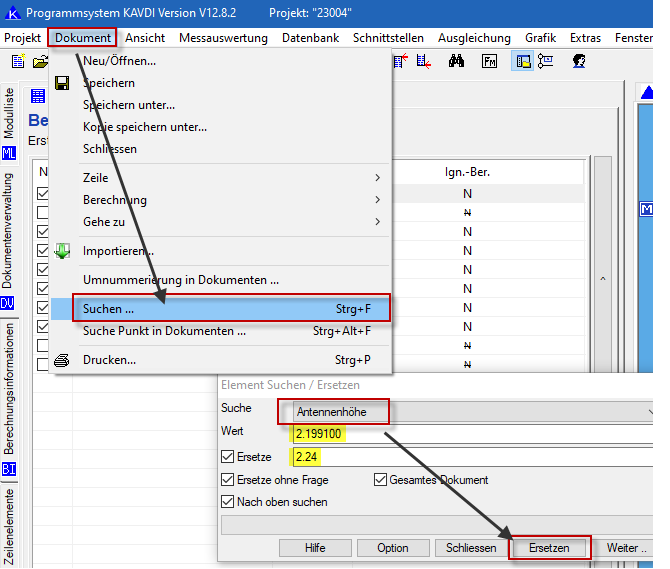Click the Schliessen button in dialog
Screen dimensions: 670x569
point(472,548)
